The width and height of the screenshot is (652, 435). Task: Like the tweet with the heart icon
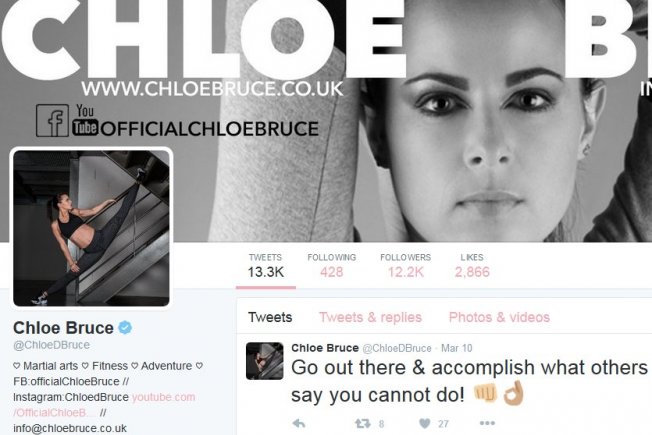[425, 423]
